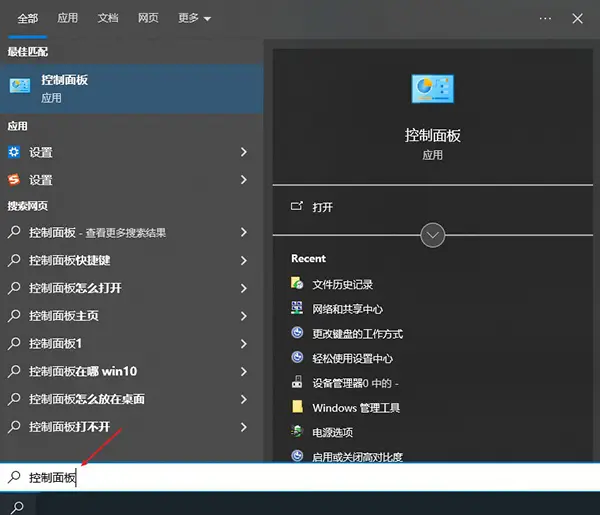Select web suggestion 控制面板快捷键
600x515 pixels.
[70, 260]
